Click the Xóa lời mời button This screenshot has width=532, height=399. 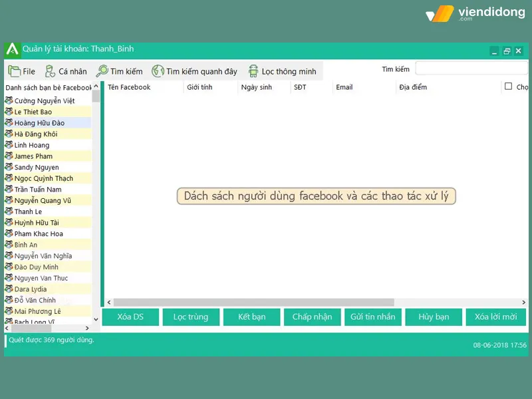tap(495, 317)
